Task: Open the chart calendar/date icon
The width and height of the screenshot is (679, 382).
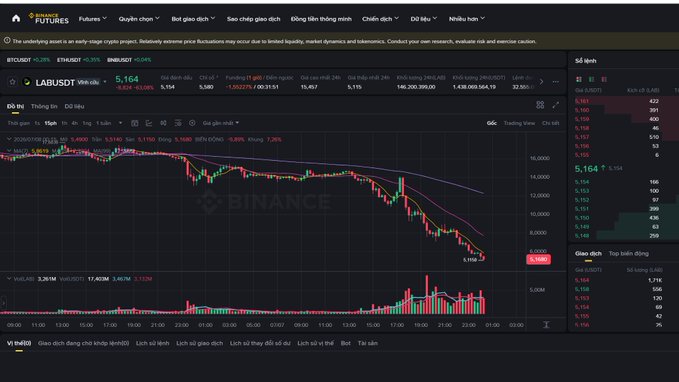Action: point(135,123)
